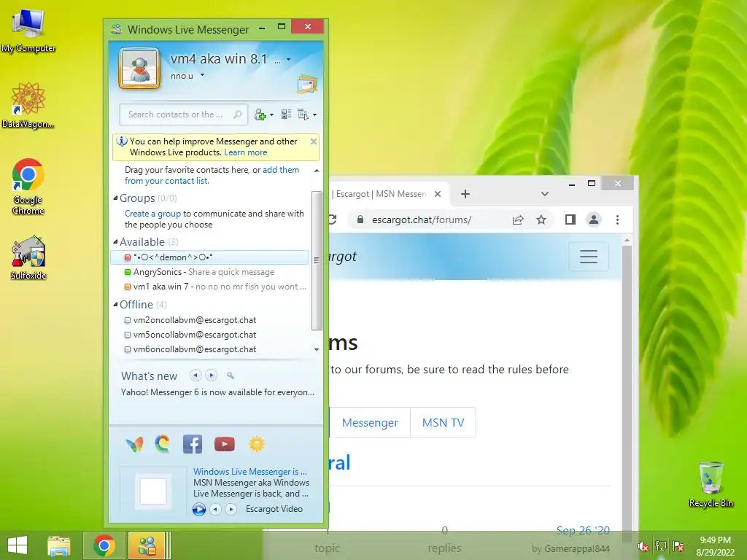747x560 pixels.
Task: Collapse the Groups section
Action: coord(115,198)
